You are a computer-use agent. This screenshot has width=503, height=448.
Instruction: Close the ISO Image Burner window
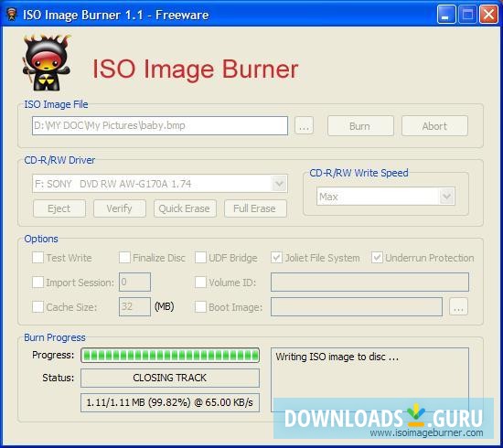point(488,15)
